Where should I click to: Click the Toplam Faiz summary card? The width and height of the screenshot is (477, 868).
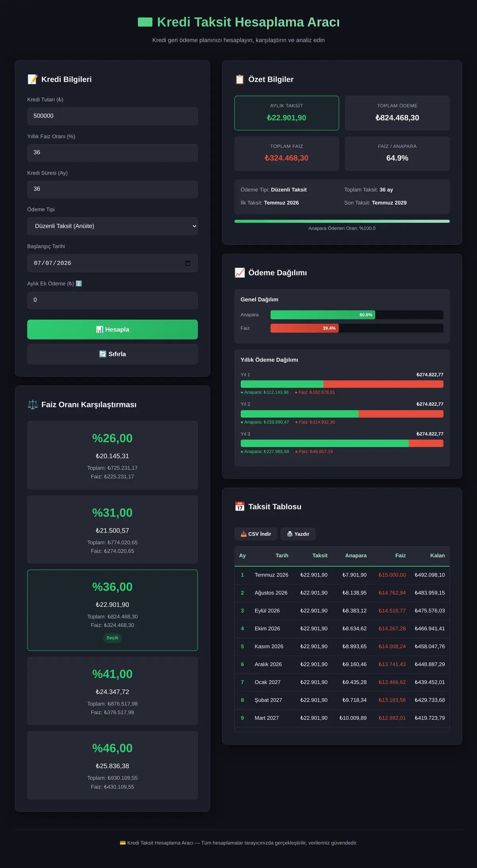[287, 153]
